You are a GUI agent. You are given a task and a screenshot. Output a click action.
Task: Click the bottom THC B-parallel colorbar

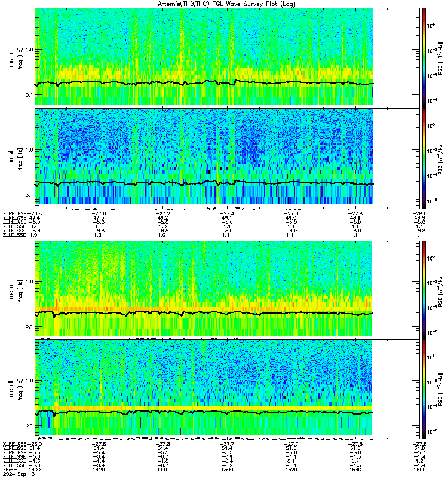click(x=424, y=390)
